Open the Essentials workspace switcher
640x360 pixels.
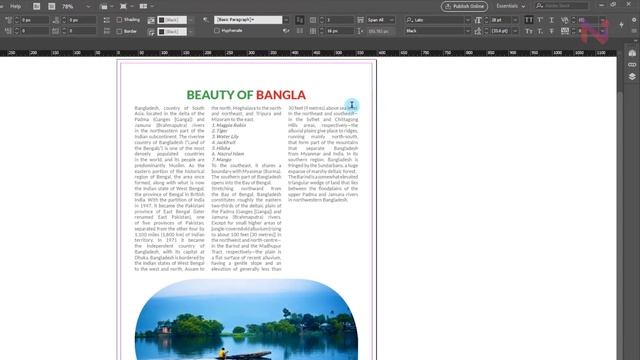point(510,6)
